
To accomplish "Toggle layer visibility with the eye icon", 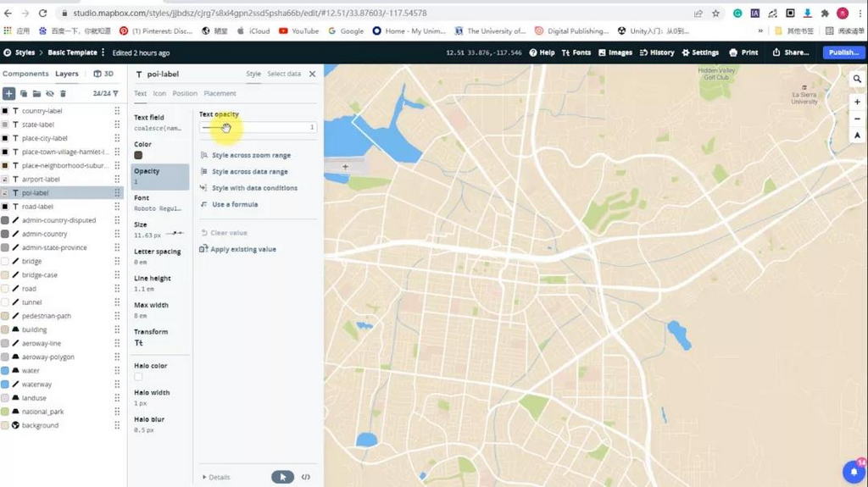I will coord(50,93).
